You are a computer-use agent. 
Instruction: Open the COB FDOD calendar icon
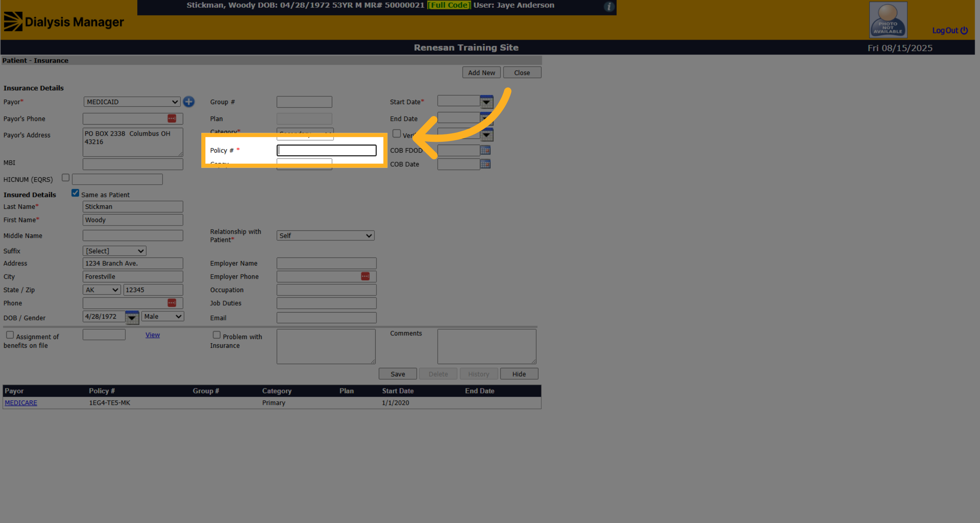pyautogui.click(x=485, y=150)
